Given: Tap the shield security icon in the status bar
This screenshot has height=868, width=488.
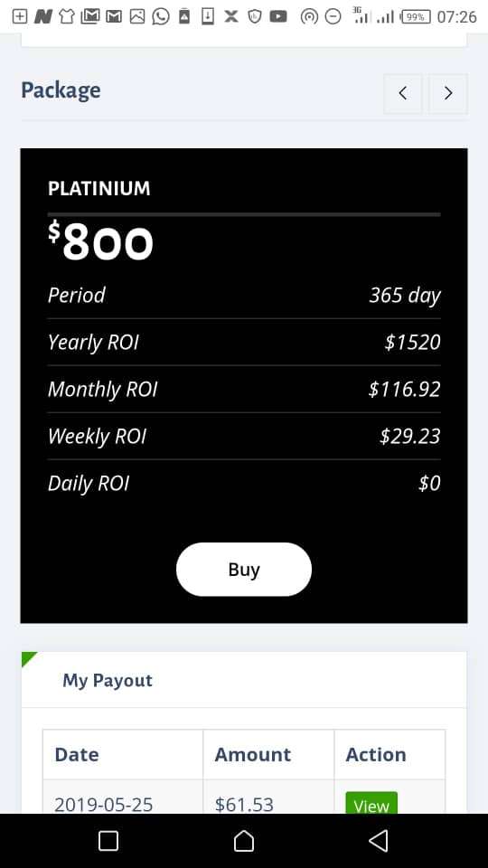Looking at the screenshot, I should click(x=255, y=16).
